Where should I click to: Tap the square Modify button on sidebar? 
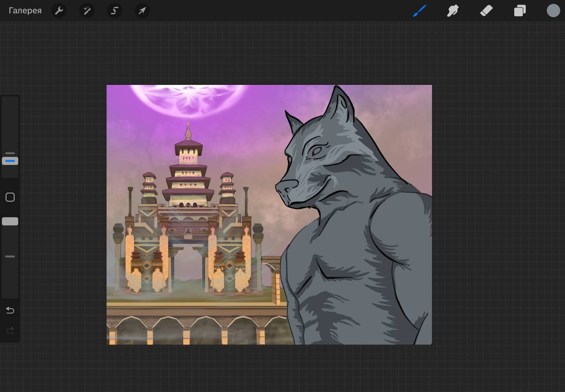(x=10, y=197)
